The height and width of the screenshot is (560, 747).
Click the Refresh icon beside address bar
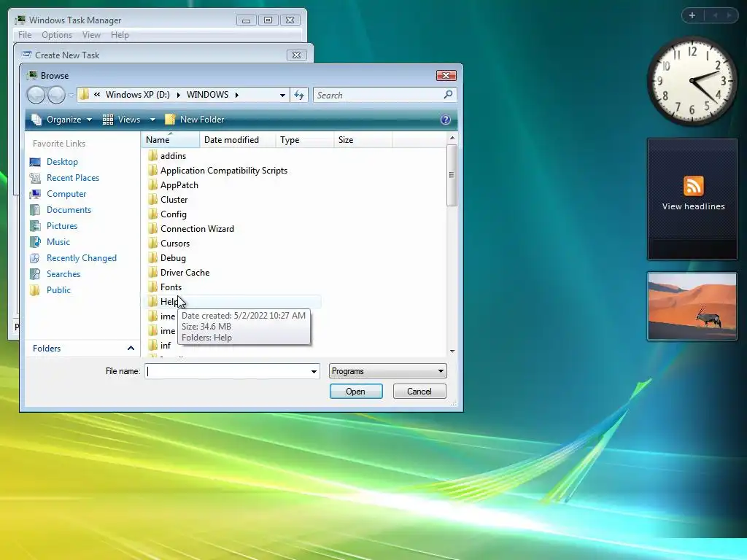pos(299,96)
